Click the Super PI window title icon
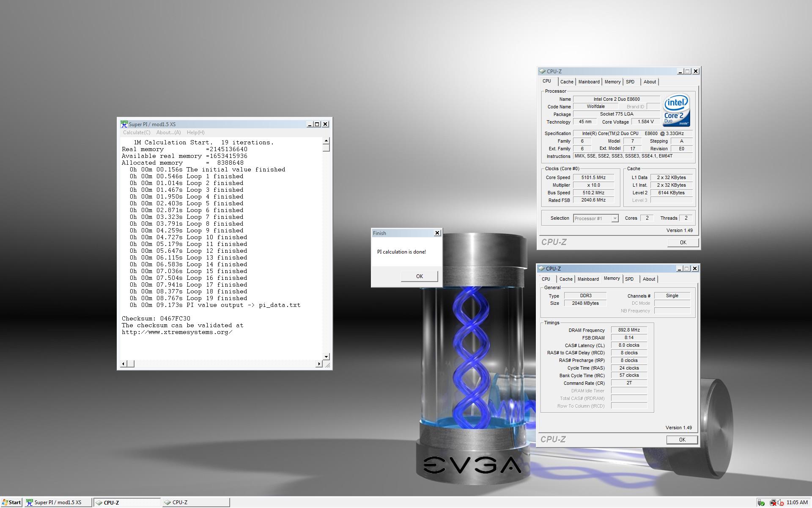The width and height of the screenshot is (812, 508). pos(124,124)
